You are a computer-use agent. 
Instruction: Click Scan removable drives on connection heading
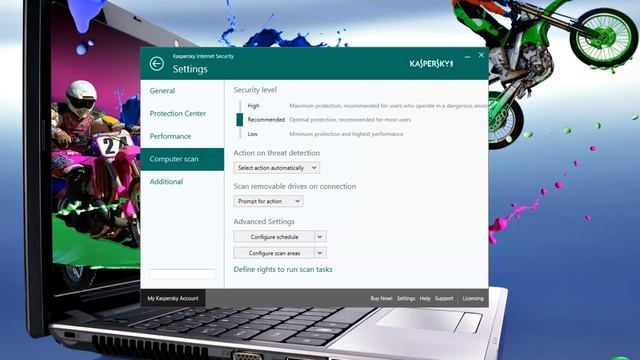[295, 186]
